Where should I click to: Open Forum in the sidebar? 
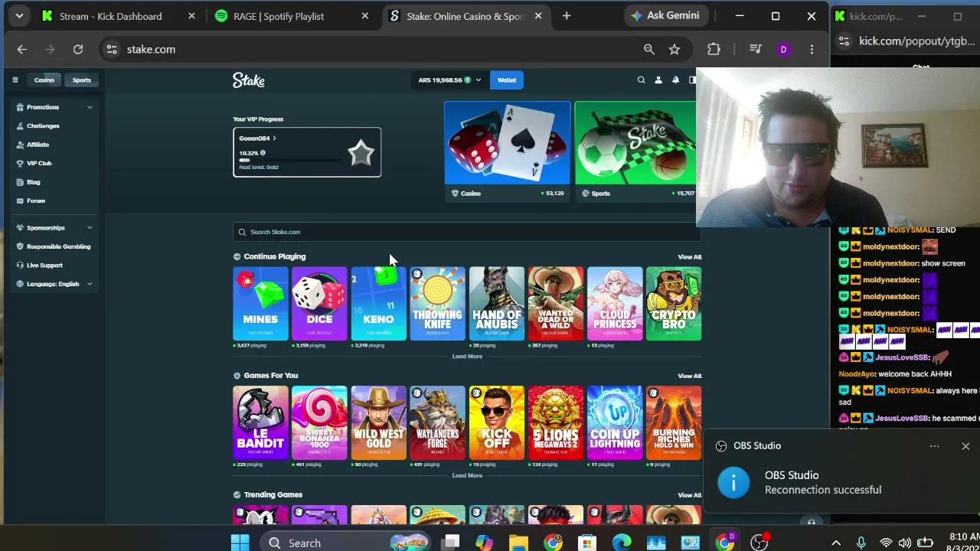tap(36, 201)
